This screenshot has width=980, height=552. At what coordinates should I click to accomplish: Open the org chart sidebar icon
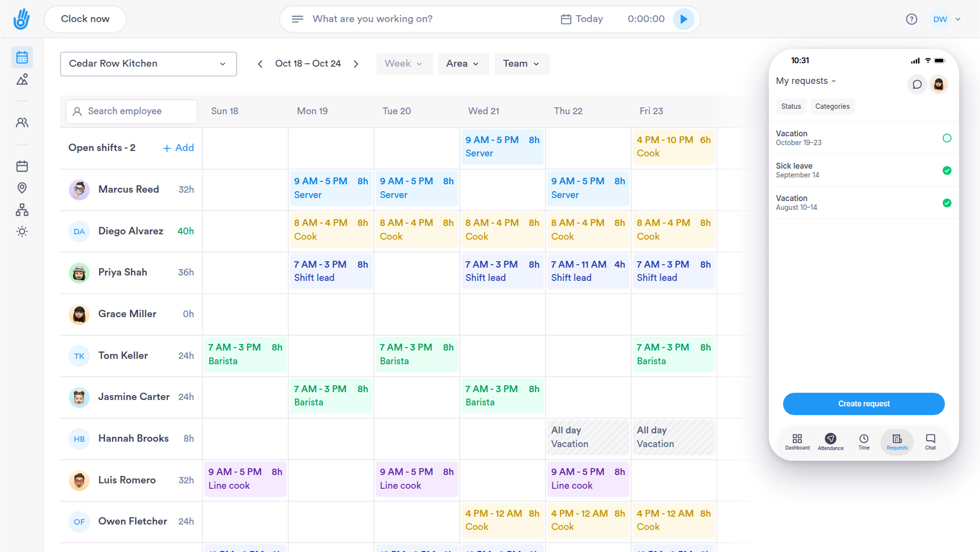(22, 210)
